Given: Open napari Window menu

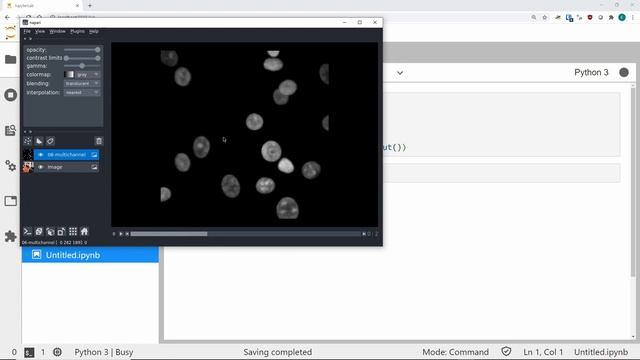Looking at the screenshot, I should point(57,31).
